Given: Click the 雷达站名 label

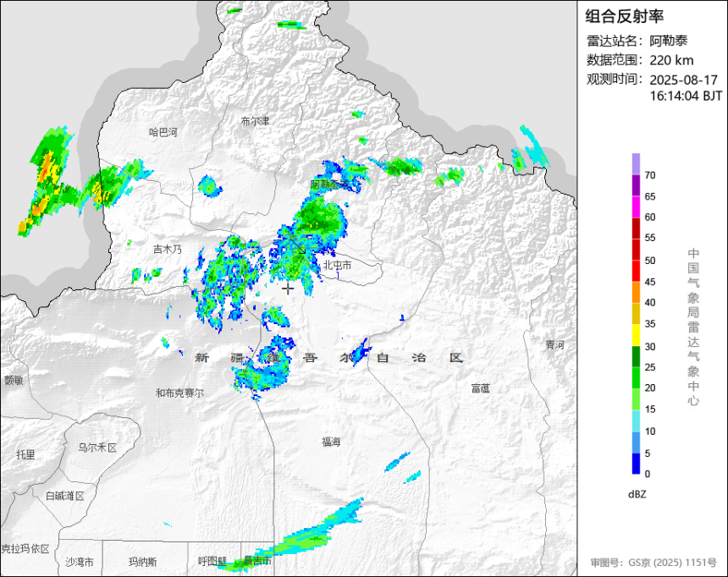Looking at the screenshot, I should pos(615,41).
